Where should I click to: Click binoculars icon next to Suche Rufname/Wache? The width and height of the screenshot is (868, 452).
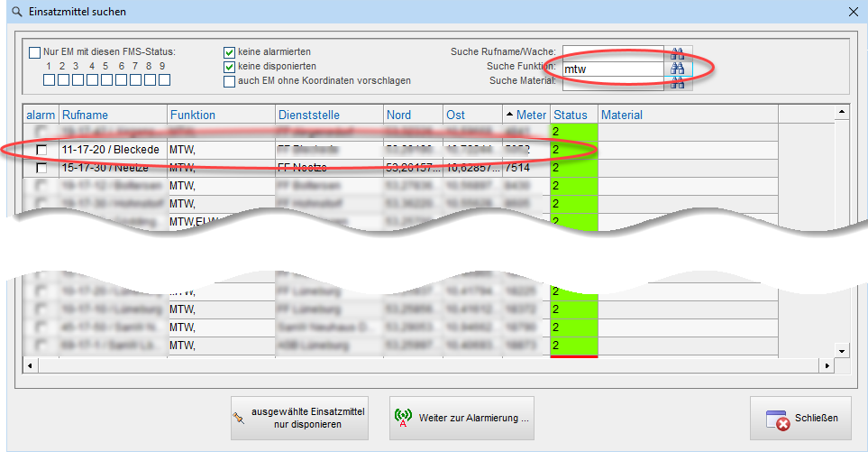pyautogui.click(x=677, y=52)
